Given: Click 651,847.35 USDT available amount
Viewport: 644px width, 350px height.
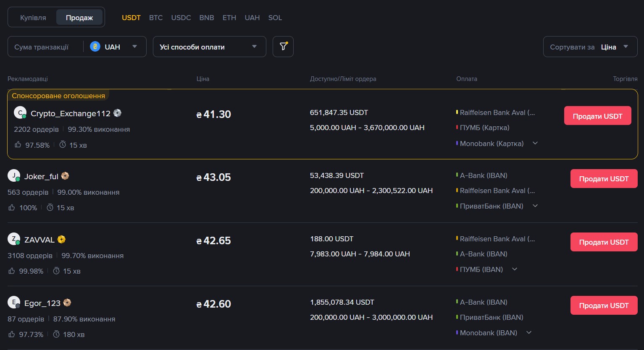Looking at the screenshot, I should point(339,112).
